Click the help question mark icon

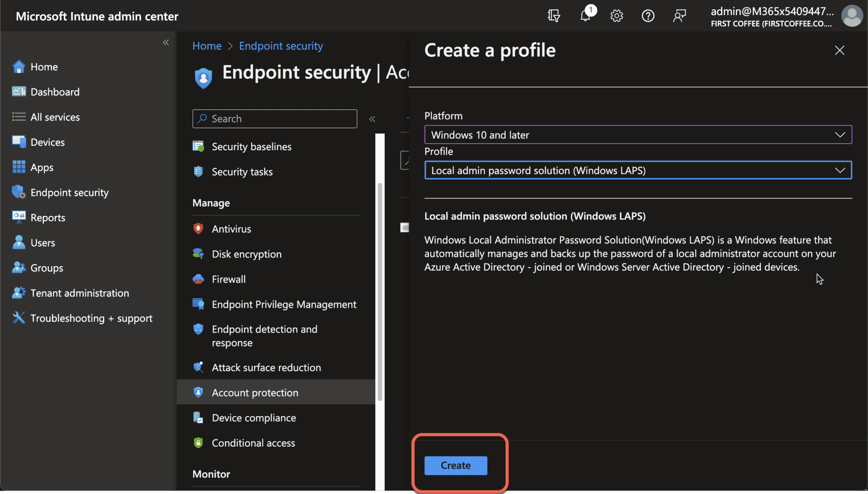click(648, 16)
